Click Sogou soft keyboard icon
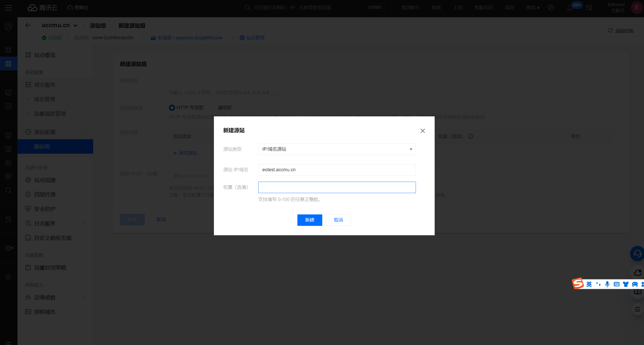The height and width of the screenshot is (345, 644). tap(617, 284)
